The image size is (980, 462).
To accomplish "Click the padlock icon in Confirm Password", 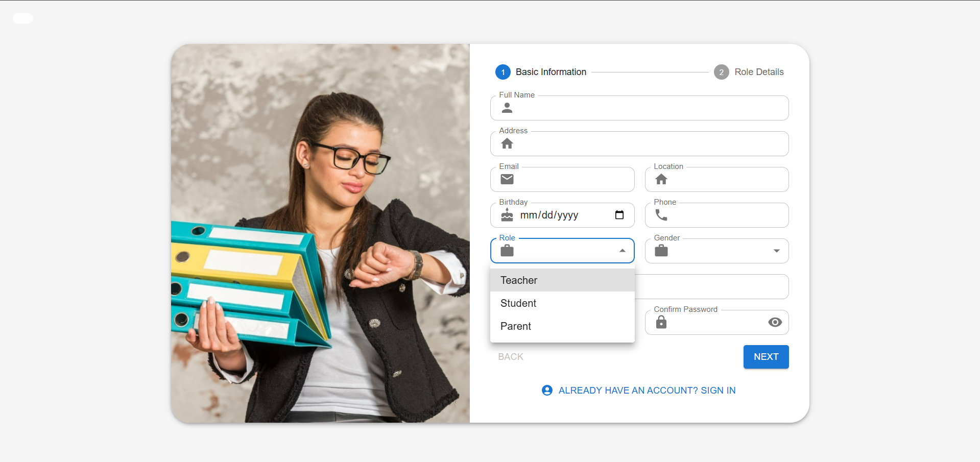I will (661, 322).
